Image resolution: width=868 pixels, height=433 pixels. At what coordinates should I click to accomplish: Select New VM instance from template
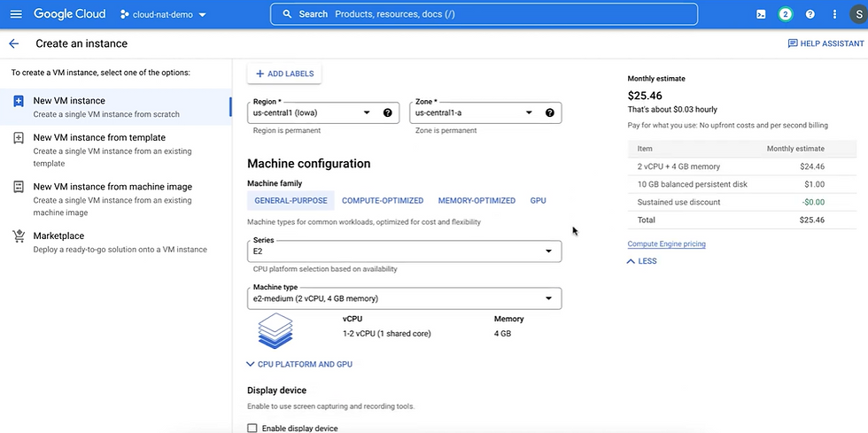pos(116,150)
